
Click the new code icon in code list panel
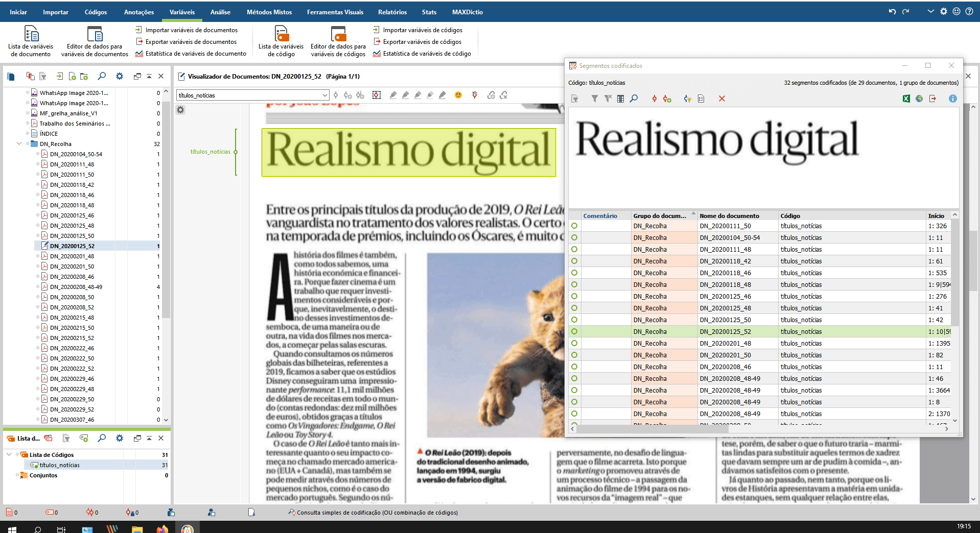84,438
